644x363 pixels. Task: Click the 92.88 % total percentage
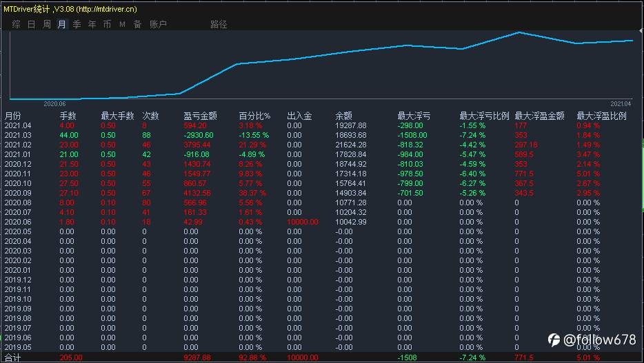(x=252, y=357)
